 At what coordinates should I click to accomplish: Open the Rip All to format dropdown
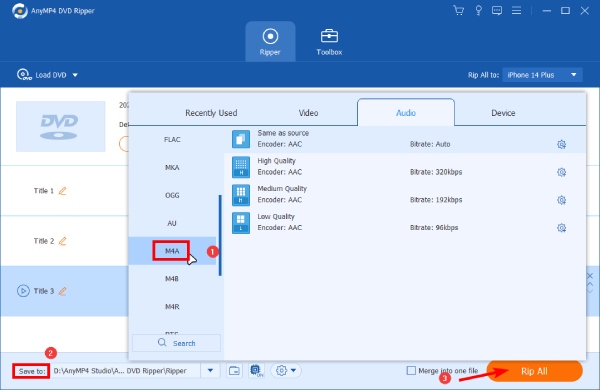pos(542,75)
